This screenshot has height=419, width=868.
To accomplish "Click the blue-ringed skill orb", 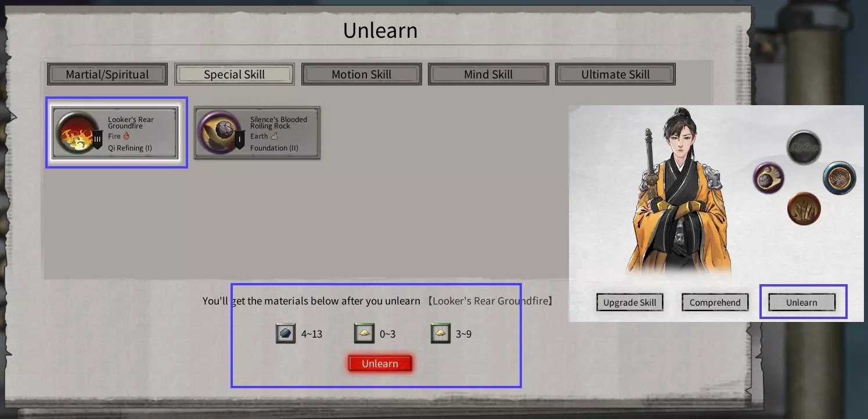I will pyautogui.click(x=839, y=178).
